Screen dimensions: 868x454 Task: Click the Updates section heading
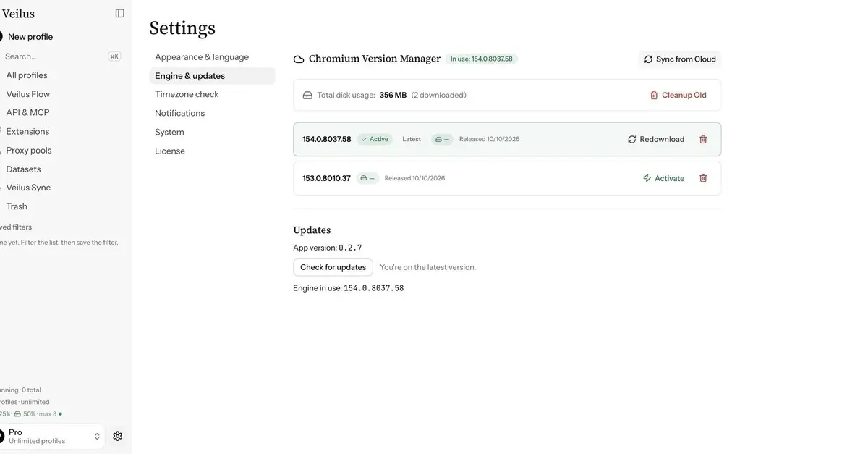[x=312, y=230]
